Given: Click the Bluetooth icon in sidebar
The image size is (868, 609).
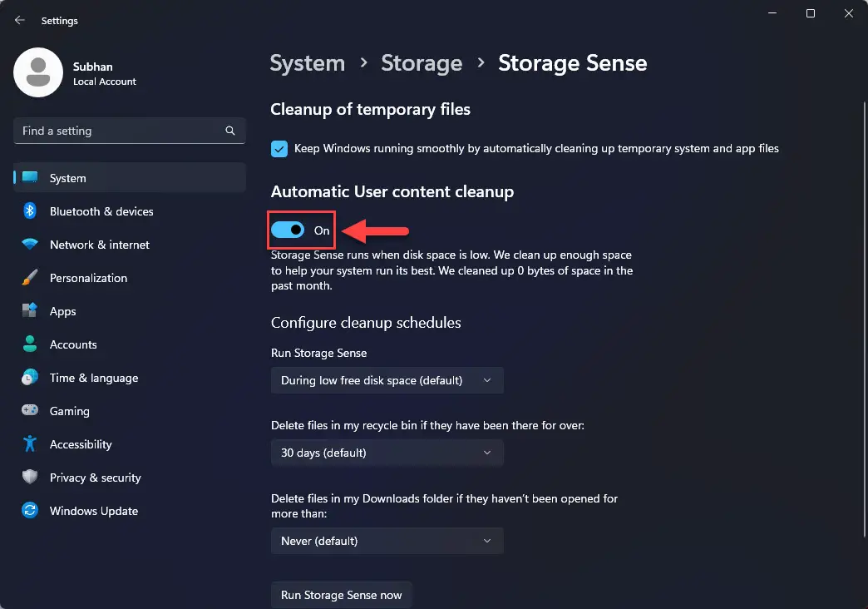Looking at the screenshot, I should (x=30, y=211).
